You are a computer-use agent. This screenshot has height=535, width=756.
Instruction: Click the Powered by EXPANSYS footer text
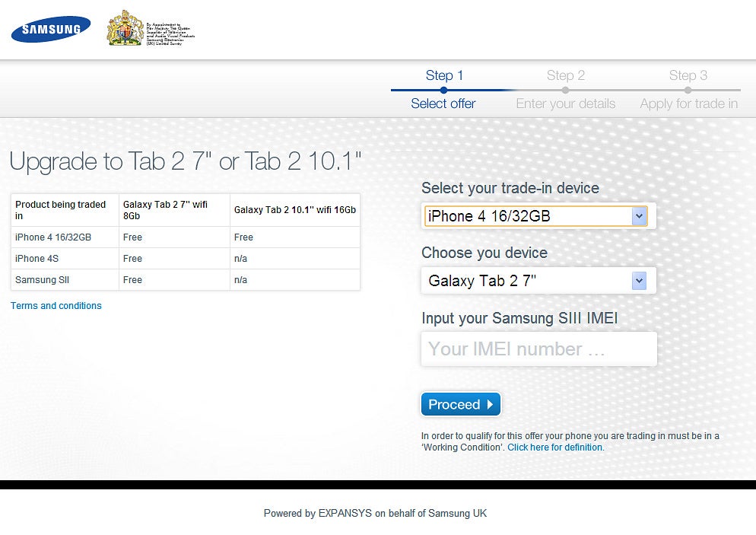pos(375,513)
